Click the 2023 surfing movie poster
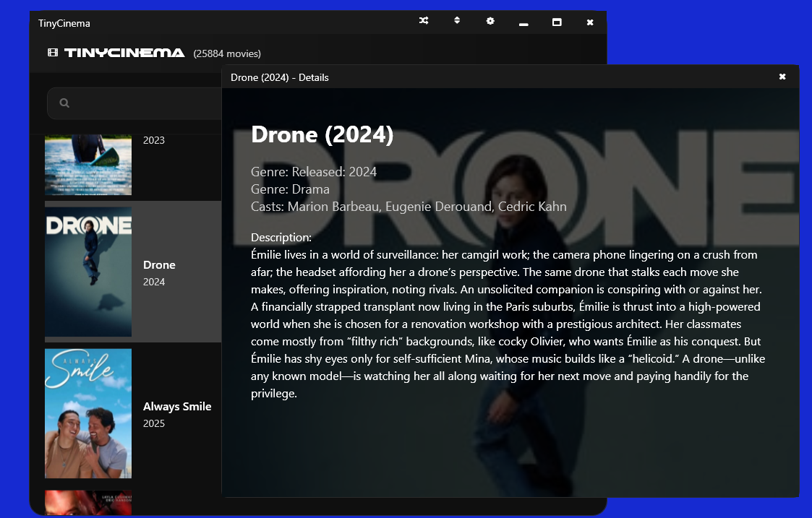 coord(88,165)
